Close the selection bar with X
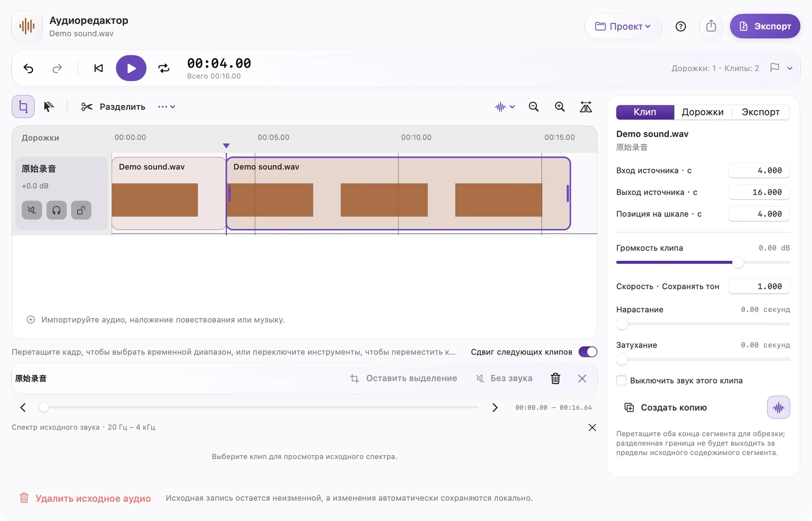 tap(582, 378)
